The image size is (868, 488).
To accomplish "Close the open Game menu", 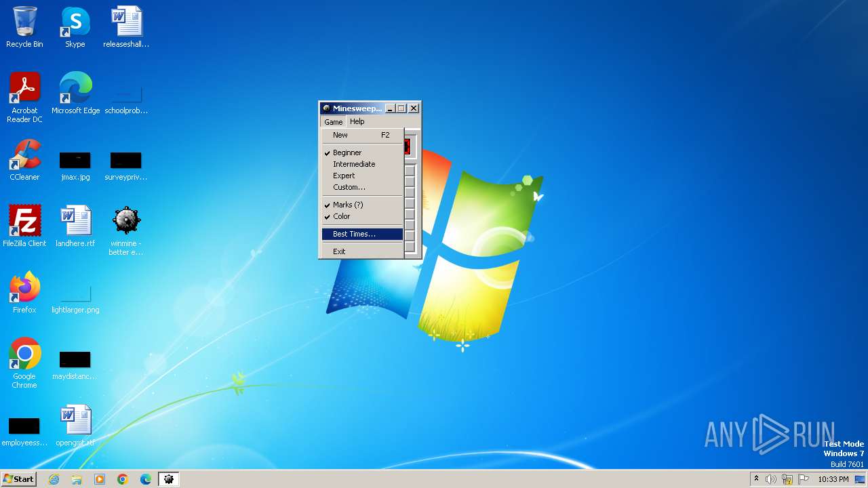I will 333,122.
